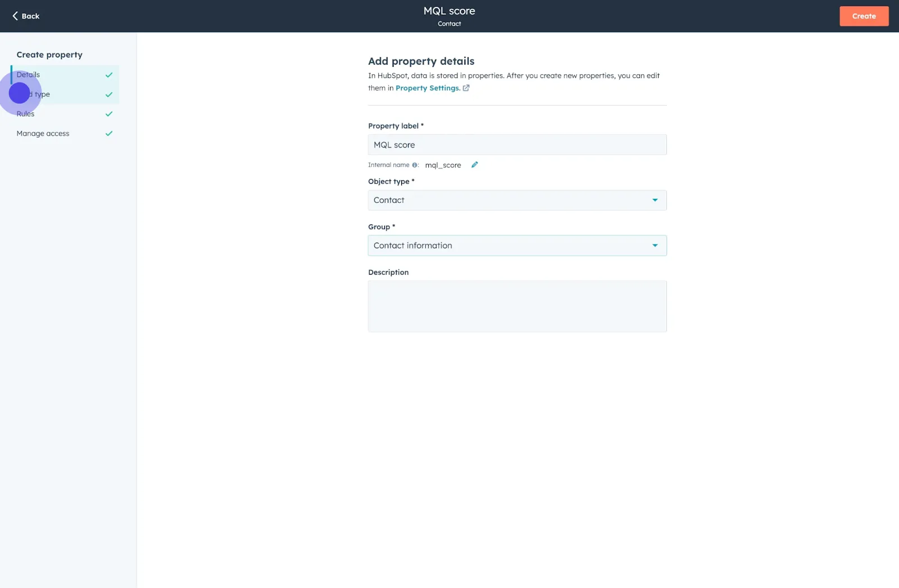899x588 pixels.
Task: Click the pencil icon to edit internal name
Action: pos(474,165)
